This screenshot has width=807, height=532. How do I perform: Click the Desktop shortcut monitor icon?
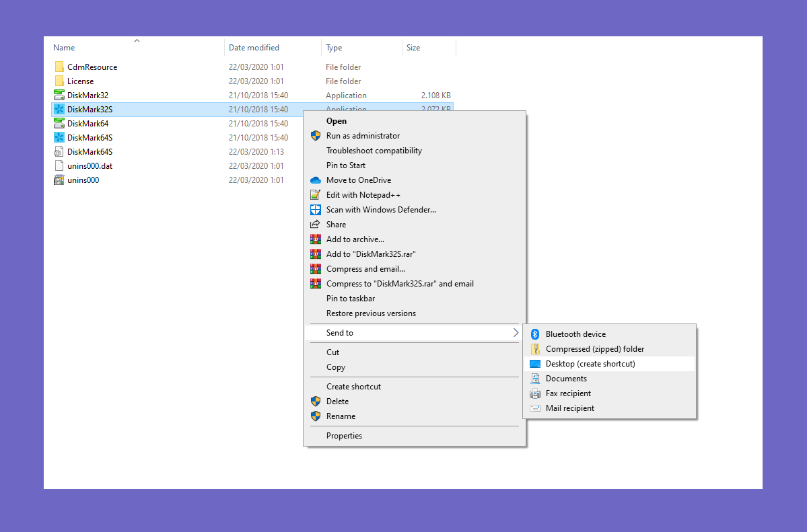point(535,364)
